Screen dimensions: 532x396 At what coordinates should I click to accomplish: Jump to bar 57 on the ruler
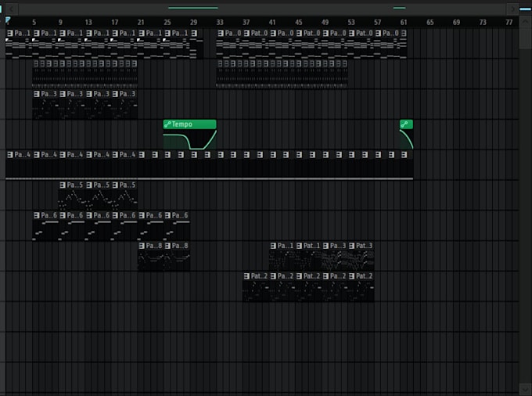coord(377,23)
